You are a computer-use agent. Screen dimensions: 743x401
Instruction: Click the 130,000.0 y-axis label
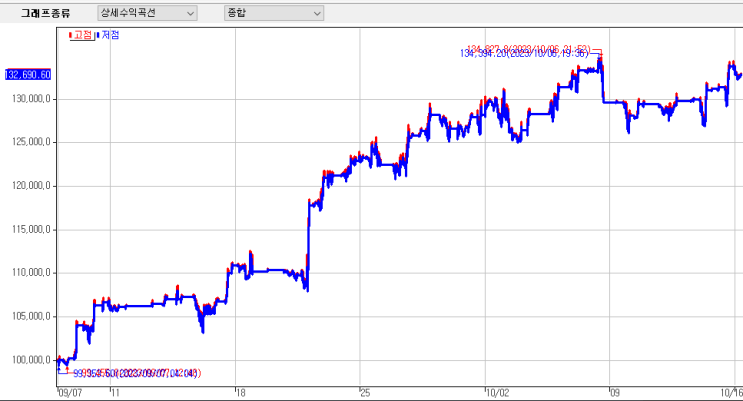click(x=31, y=99)
